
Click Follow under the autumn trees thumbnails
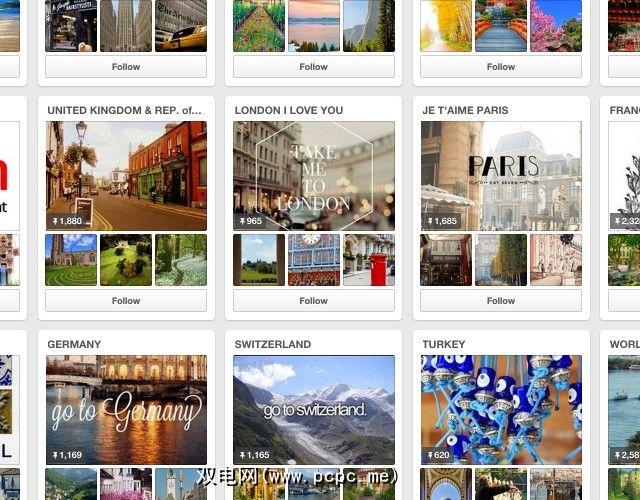[x=501, y=67]
